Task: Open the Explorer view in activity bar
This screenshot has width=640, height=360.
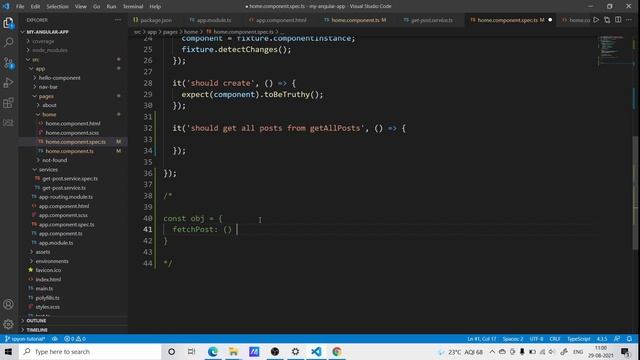Action: (x=8, y=23)
